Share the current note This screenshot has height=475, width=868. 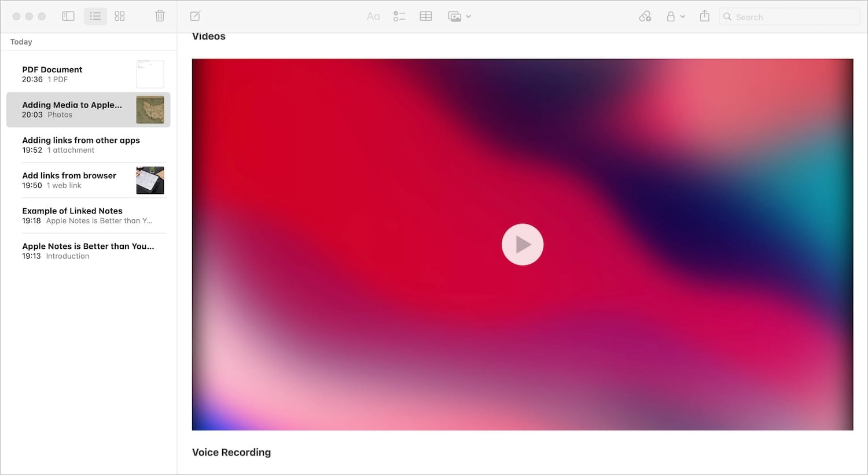pyautogui.click(x=704, y=16)
